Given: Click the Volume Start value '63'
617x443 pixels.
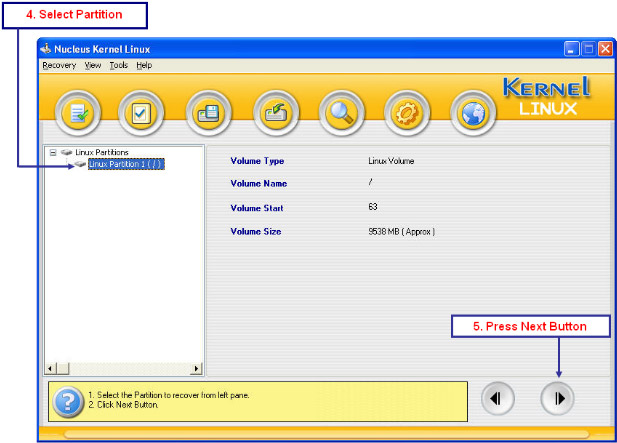Looking at the screenshot, I should (x=373, y=207).
